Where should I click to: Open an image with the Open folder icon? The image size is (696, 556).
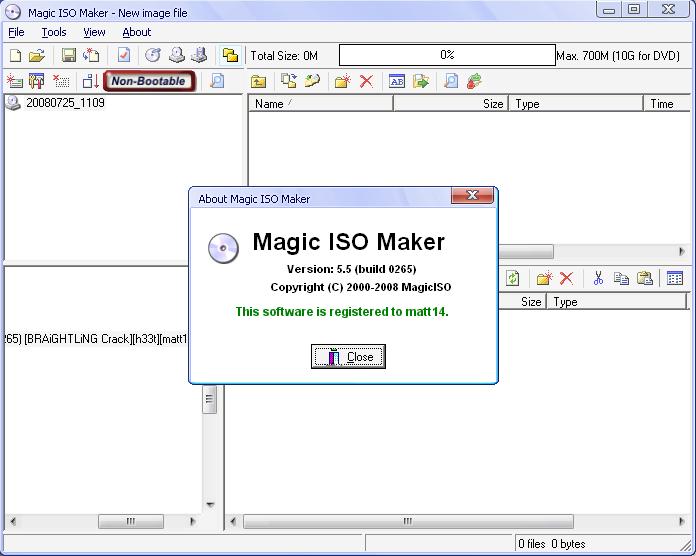(37, 55)
